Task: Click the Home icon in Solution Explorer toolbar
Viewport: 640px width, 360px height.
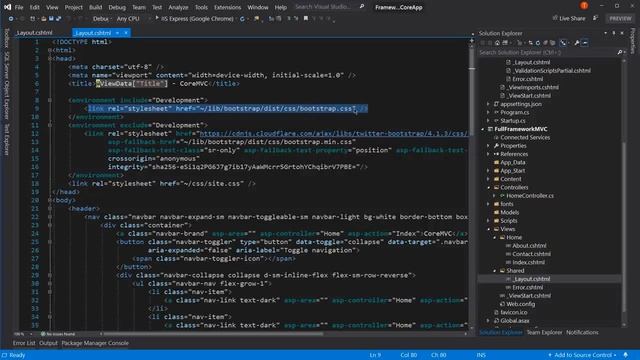Action: pyautogui.click(x=497, y=43)
